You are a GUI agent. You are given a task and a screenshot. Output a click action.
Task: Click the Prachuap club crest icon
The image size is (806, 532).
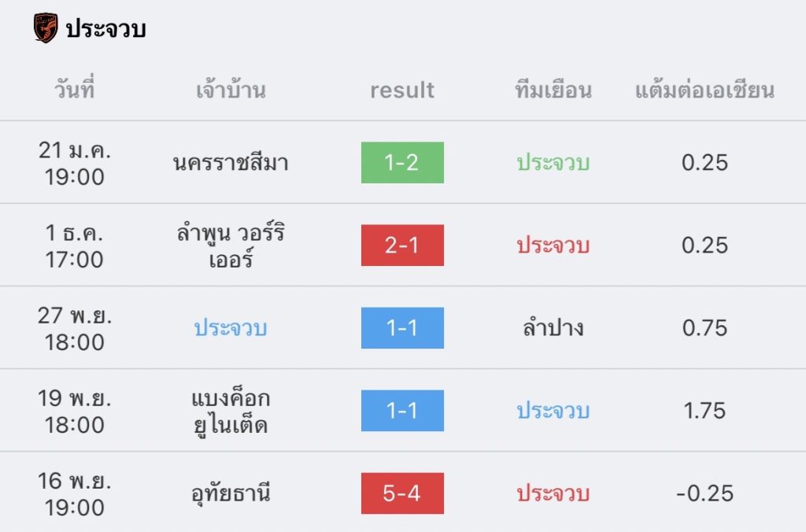click(x=46, y=28)
